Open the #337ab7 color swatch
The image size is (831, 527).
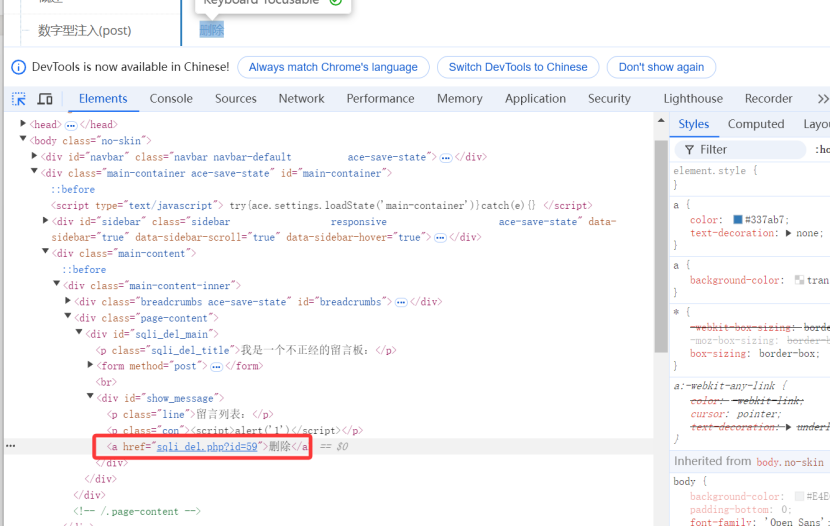738,219
